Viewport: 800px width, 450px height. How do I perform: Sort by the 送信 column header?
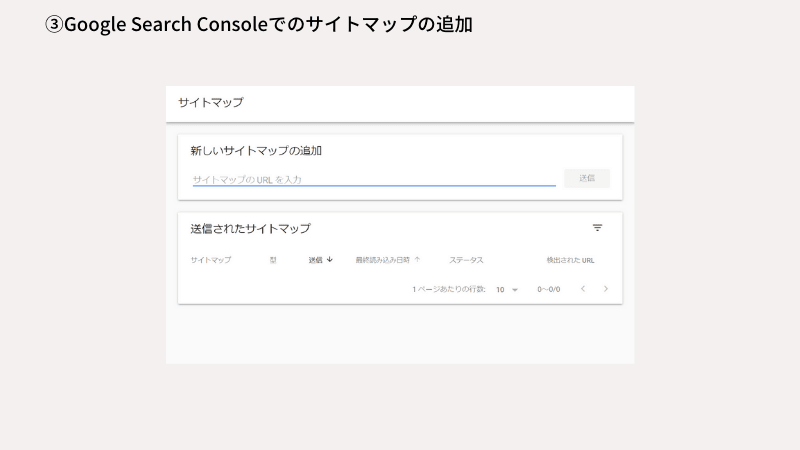[x=320, y=260]
